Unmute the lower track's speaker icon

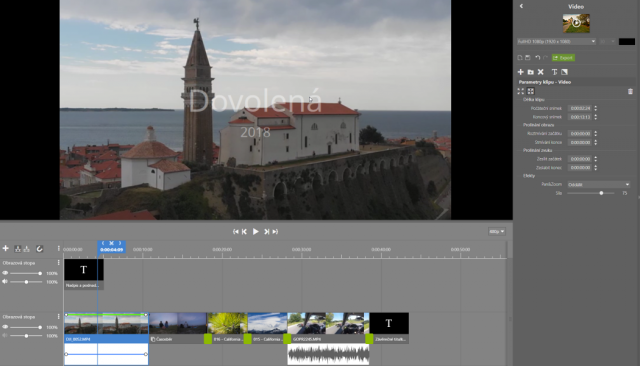pyautogui.click(x=5, y=335)
